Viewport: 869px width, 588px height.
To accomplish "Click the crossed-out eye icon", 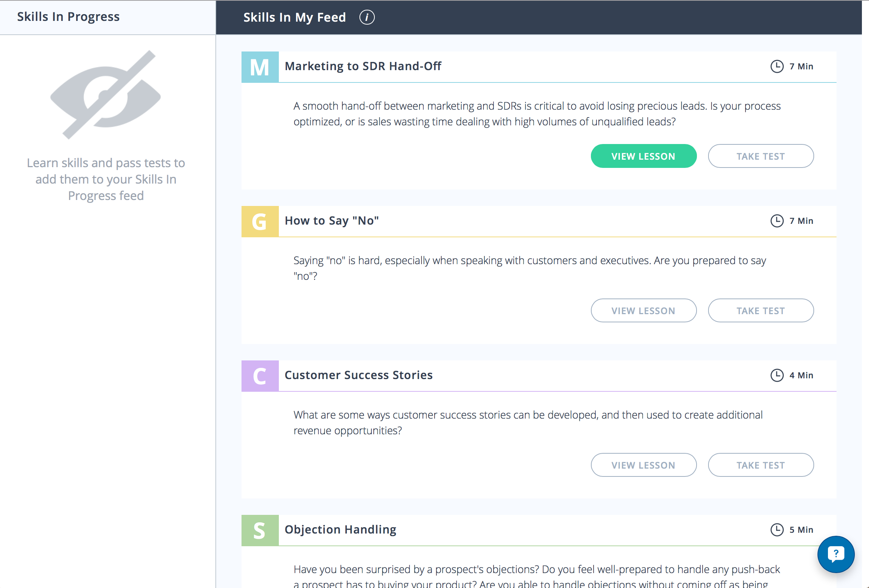I will point(105,95).
